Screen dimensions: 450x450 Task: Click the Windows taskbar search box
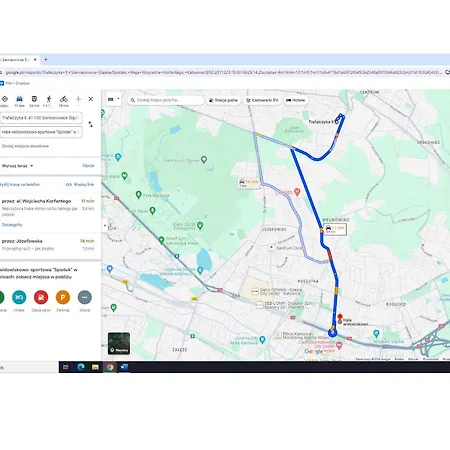click(x=29, y=367)
